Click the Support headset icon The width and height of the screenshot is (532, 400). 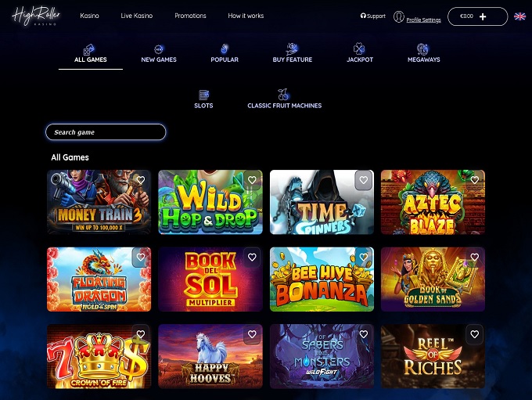pos(363,16)
